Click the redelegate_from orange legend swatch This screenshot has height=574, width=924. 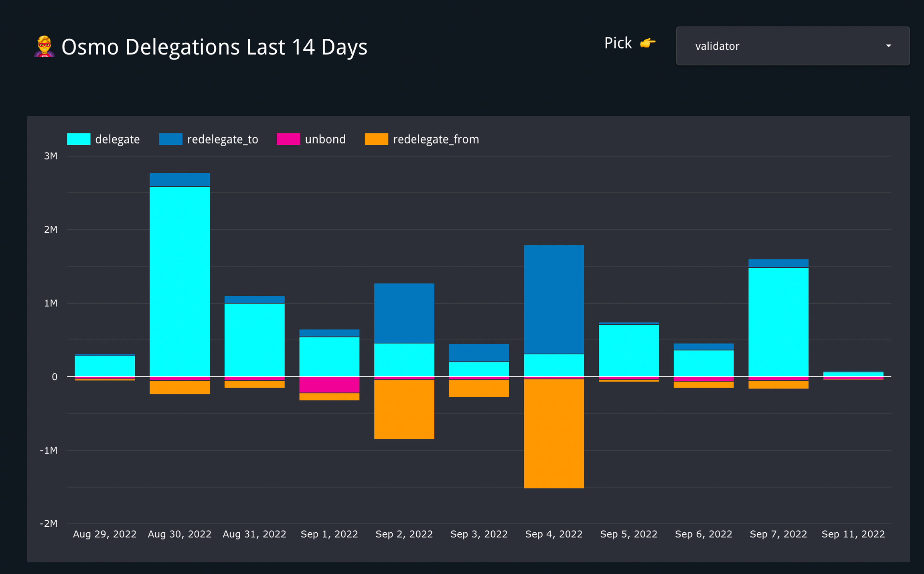coord(376,139)
